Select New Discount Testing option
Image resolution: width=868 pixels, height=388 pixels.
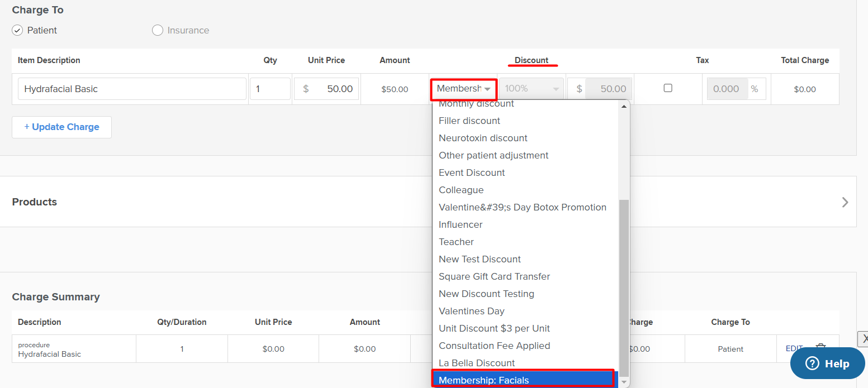tap(525, 294)
